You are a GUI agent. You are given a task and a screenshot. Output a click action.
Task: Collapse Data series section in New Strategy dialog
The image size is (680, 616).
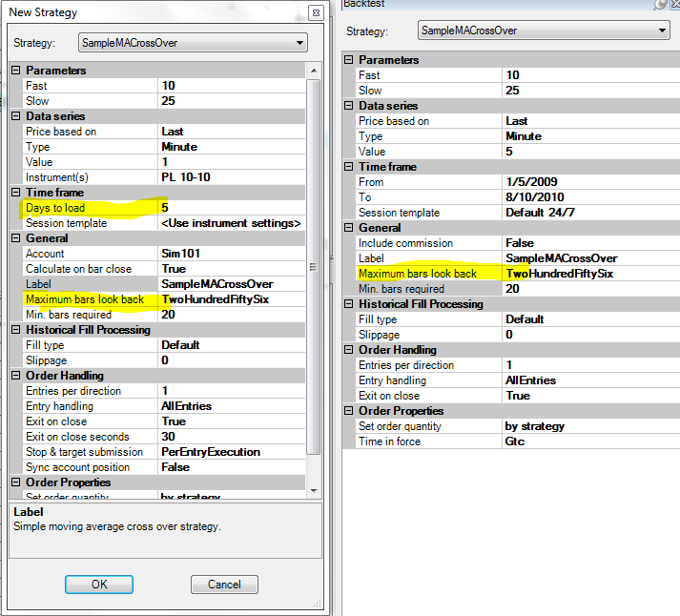coord(16,115)
